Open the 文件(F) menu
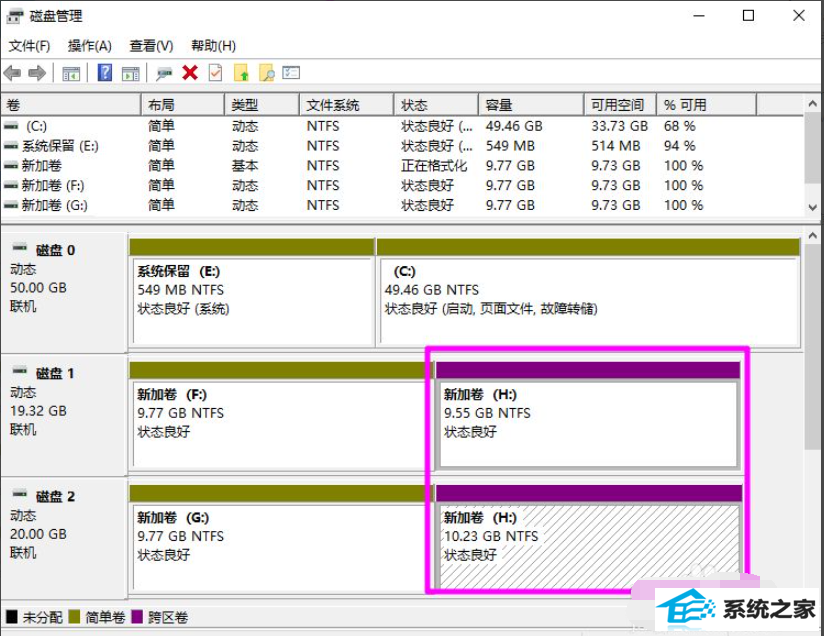The image size is (824, 636). 29,46
